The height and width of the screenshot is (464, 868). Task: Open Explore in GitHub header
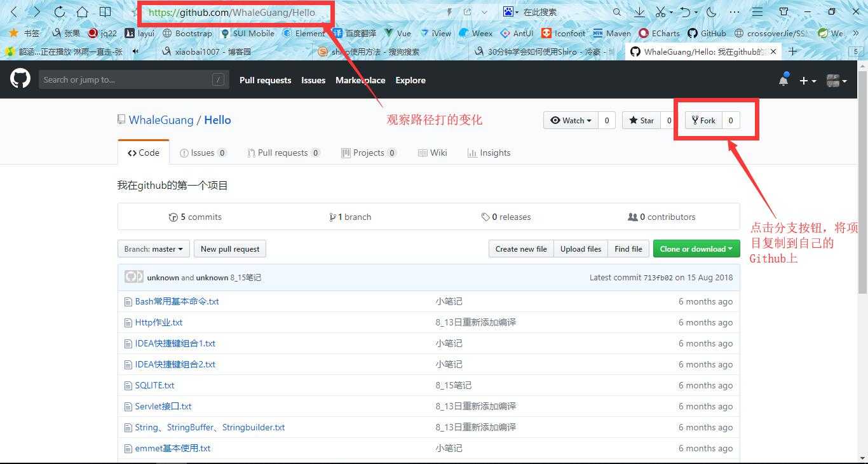pyautogui.click(x=410, y=80)
